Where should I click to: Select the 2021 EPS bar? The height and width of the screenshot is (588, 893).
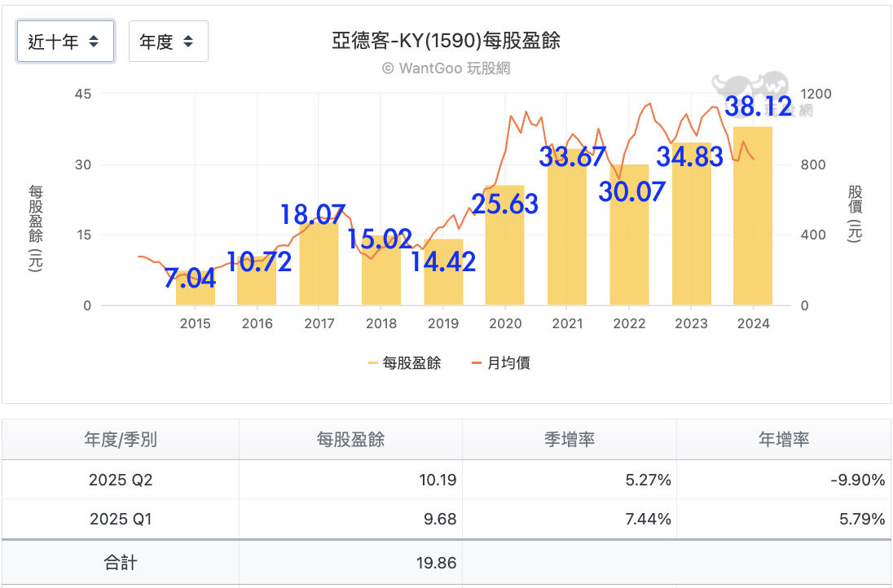coord(567,226)
